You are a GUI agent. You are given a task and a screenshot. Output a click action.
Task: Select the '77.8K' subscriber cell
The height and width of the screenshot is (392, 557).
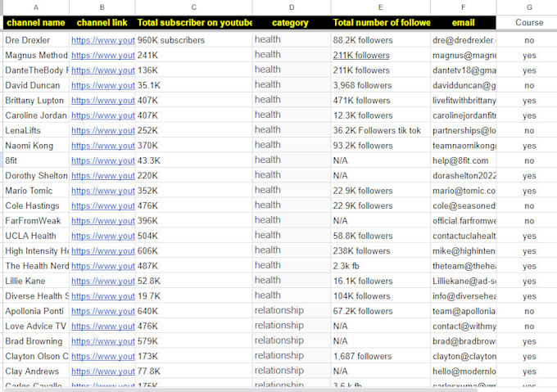click(x=193, y=372)
